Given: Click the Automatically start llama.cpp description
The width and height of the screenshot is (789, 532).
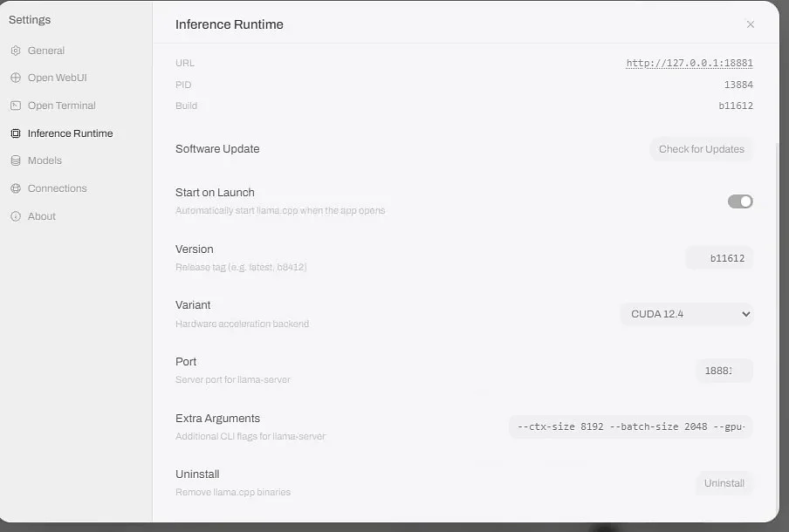Looking at the screenshot, I should point(280,211).
